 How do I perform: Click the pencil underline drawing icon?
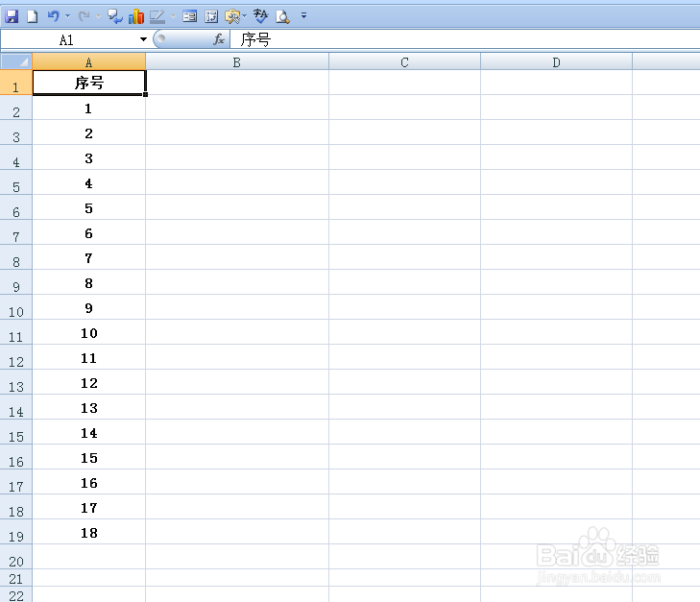click(x=157, y=16)
